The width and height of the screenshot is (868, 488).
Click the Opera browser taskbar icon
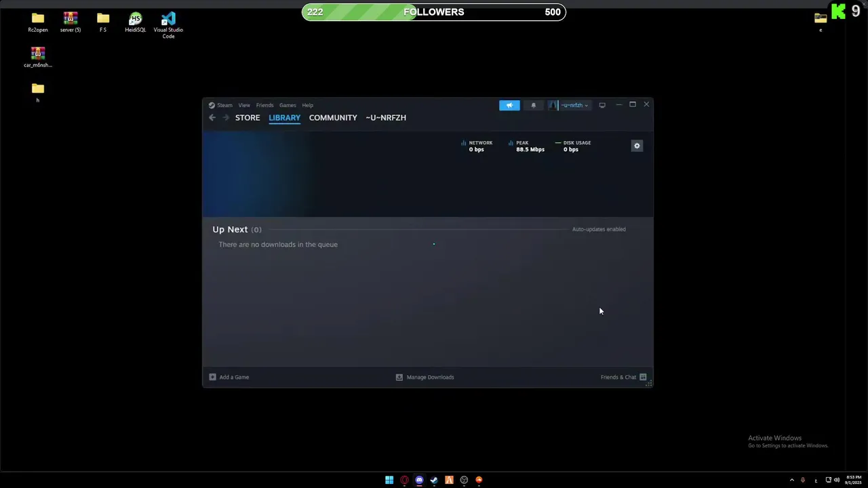404,480
